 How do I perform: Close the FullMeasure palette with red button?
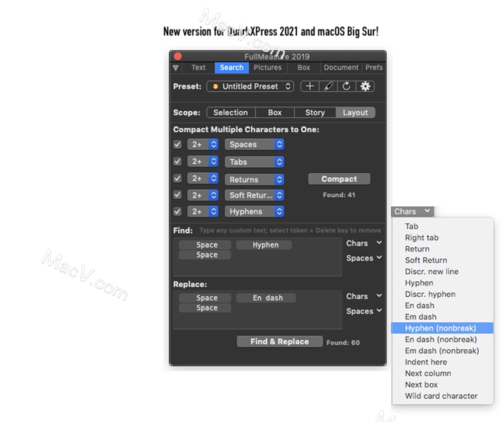pyautogui.click(x=178, y=56)
